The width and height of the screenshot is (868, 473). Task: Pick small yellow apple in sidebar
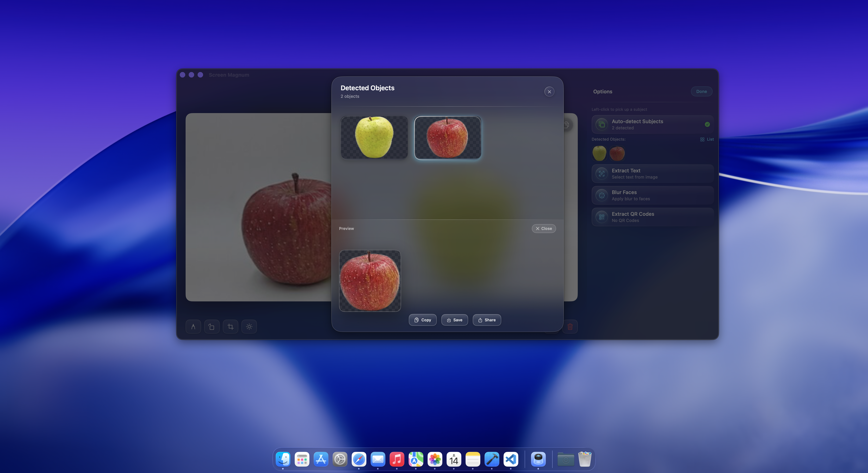pos(599,153)
